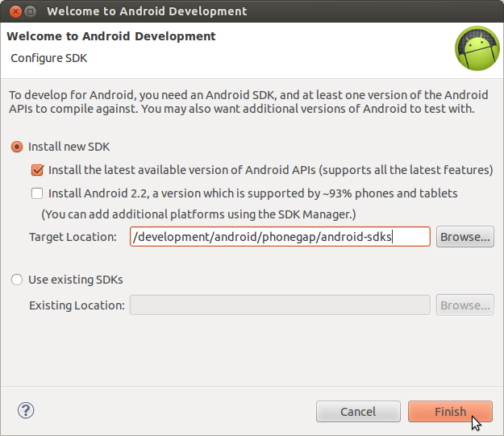Click the Target Location path field
This screenshot has height=436, width=504.
pos(280,237)
